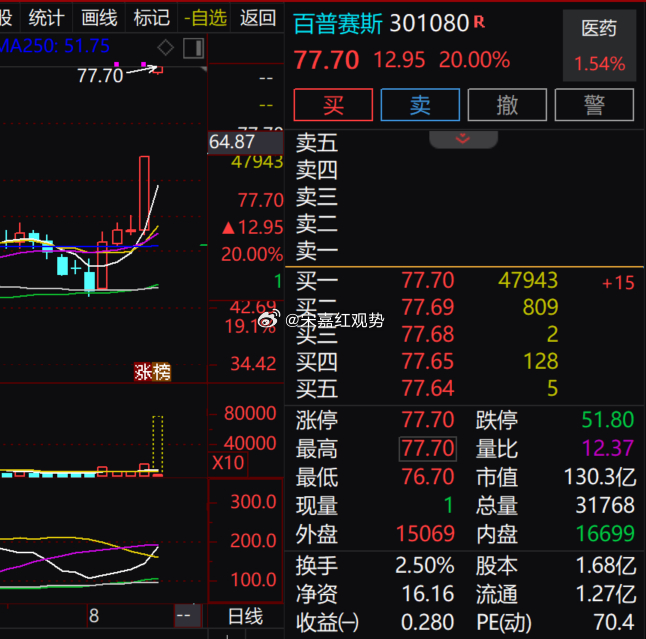Click 流通 value 1.27亿
This screenshot has height=639, width=646.
pos(605,594)
